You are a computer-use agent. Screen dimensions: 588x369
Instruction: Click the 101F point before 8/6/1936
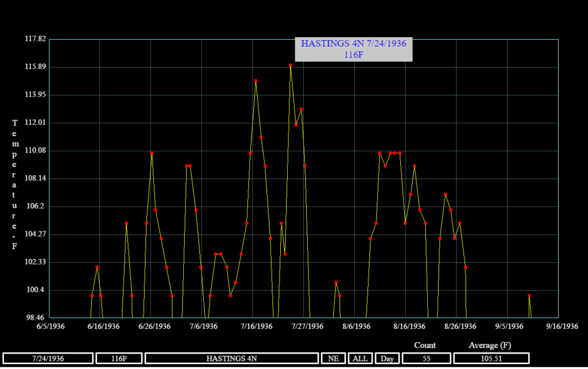(336, 282)
